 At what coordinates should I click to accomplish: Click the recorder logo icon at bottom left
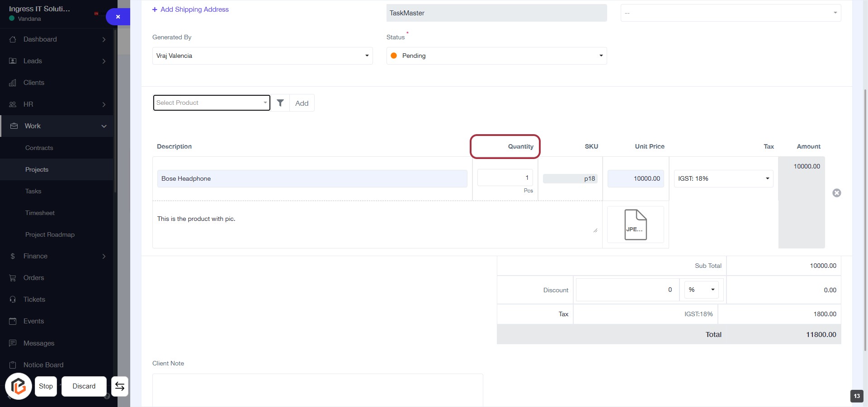click(x=19, y=386)
